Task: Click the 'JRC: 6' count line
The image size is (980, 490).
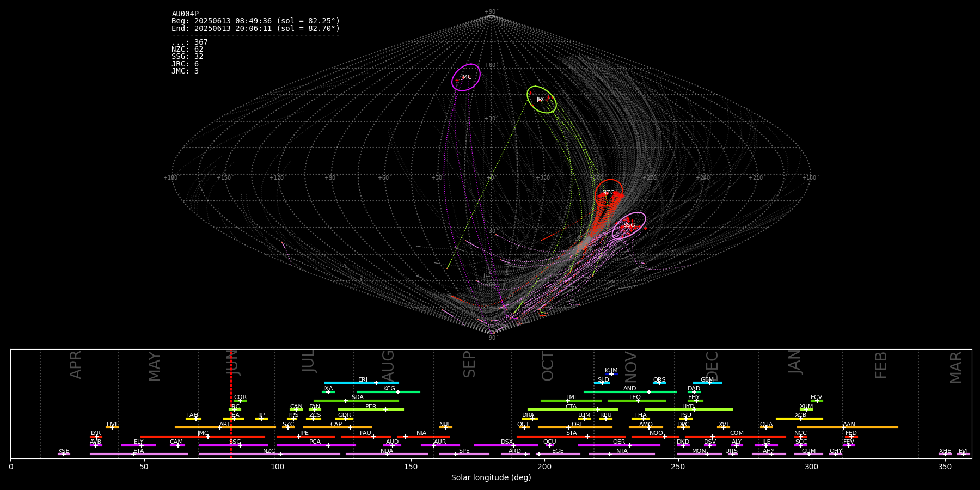Action: tap(185, 64)
